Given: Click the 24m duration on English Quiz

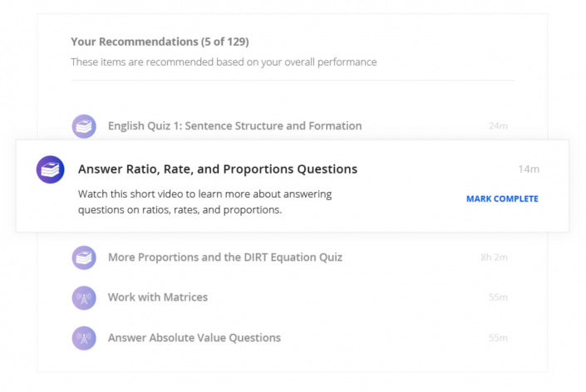Looking at the screenshot, I should tap(498, 126).
